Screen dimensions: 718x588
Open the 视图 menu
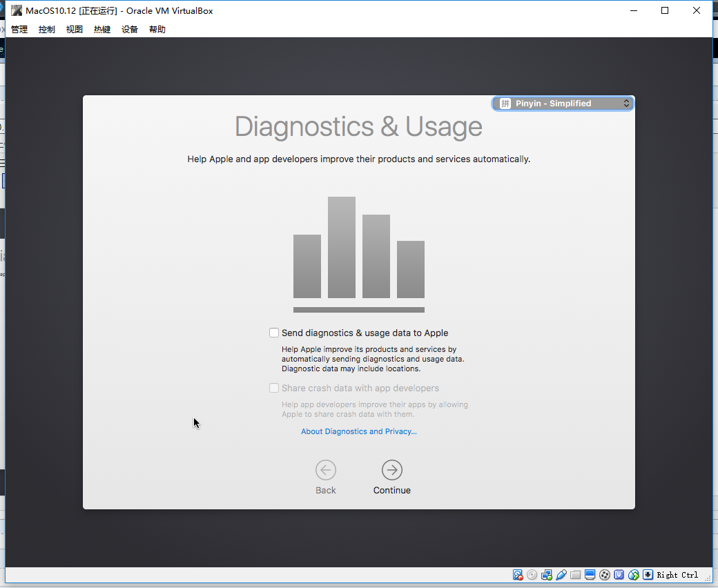[74, 29]
